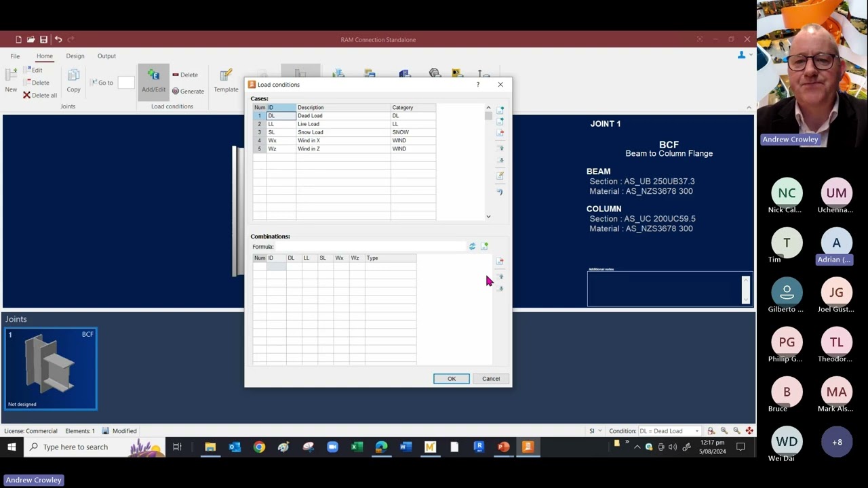Click the red pan/fit icon in status bar

tap(749, 431)
